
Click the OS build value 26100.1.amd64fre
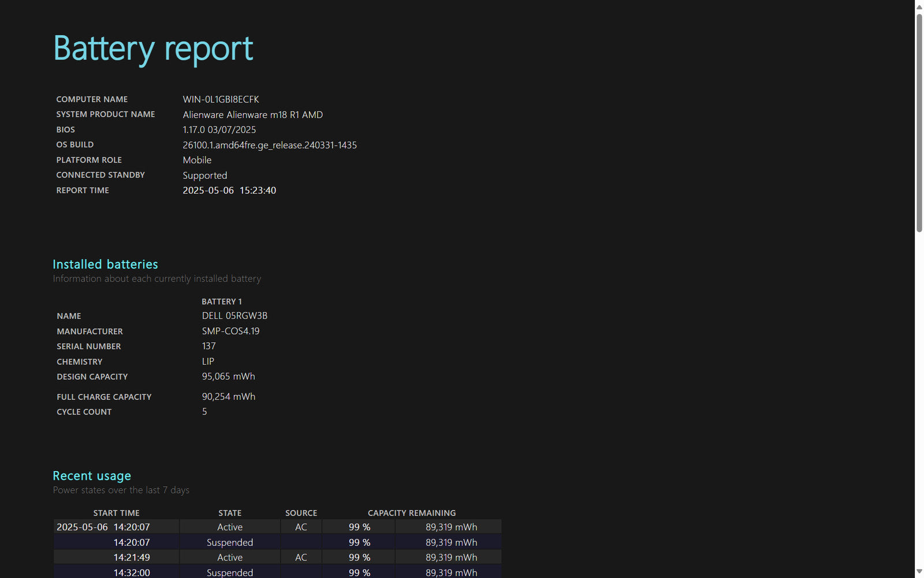[270, 145]
